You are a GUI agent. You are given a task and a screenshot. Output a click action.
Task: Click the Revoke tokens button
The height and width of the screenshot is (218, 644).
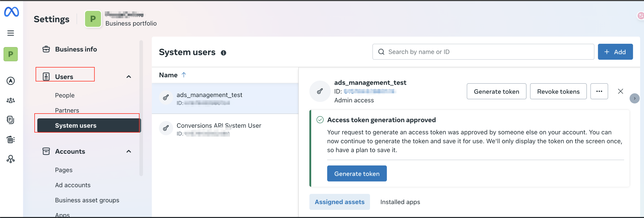[x=558, y=91]
